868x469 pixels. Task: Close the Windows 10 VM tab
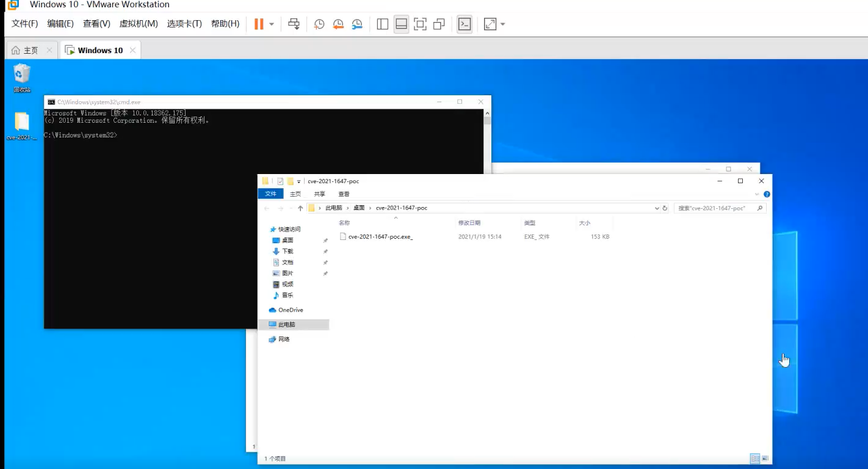(x=133, y=50)
